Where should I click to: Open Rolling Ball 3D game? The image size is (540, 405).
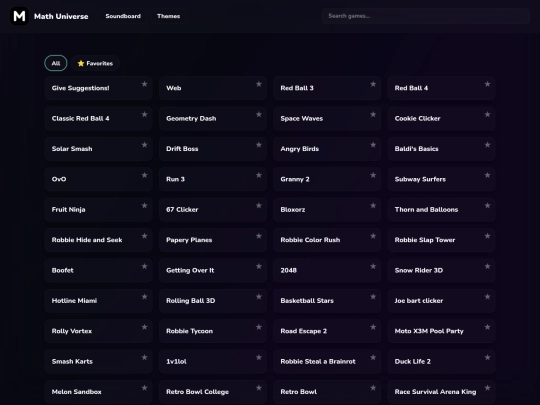pos(212,301)
